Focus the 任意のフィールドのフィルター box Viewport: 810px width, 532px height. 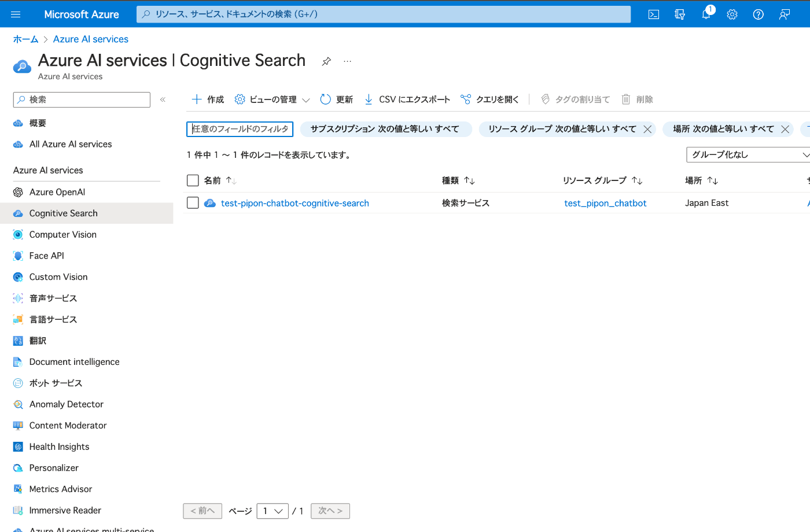pos(240,129)
